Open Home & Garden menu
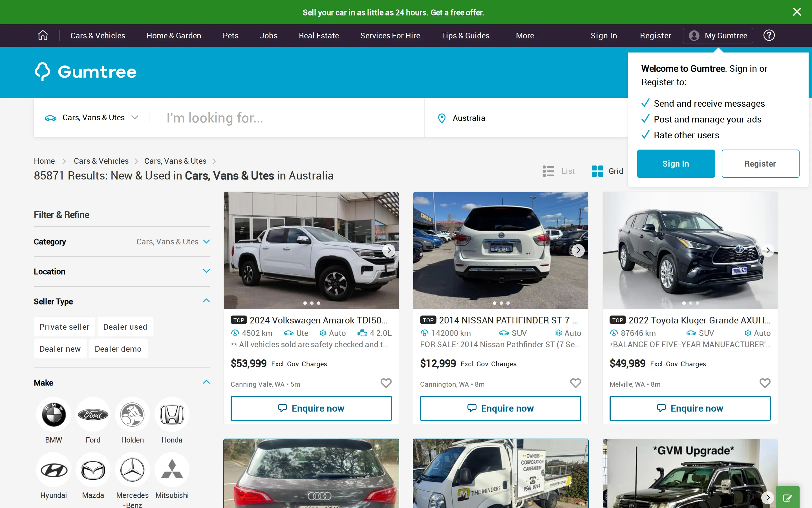 pyautogui.click(x=174, y=36)
